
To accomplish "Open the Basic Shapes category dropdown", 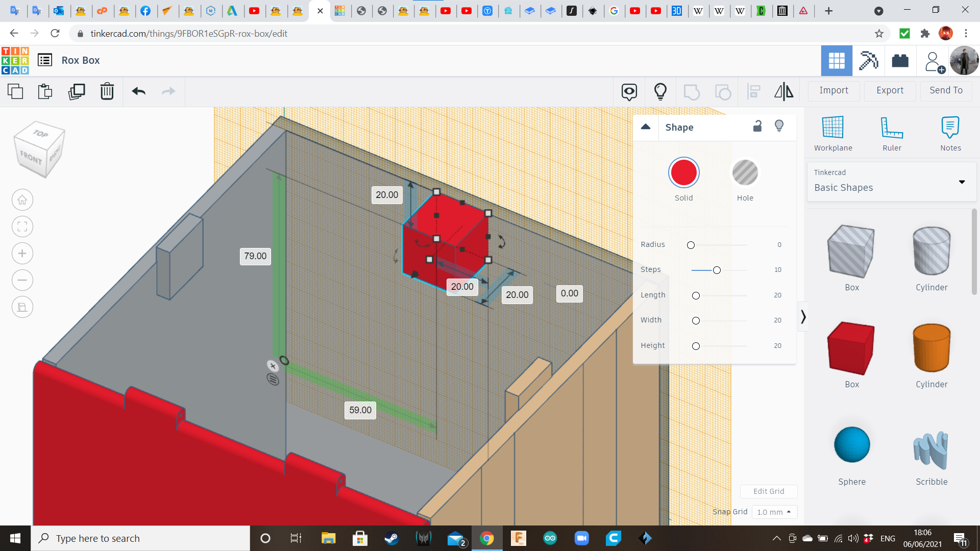I will (962, 182).
